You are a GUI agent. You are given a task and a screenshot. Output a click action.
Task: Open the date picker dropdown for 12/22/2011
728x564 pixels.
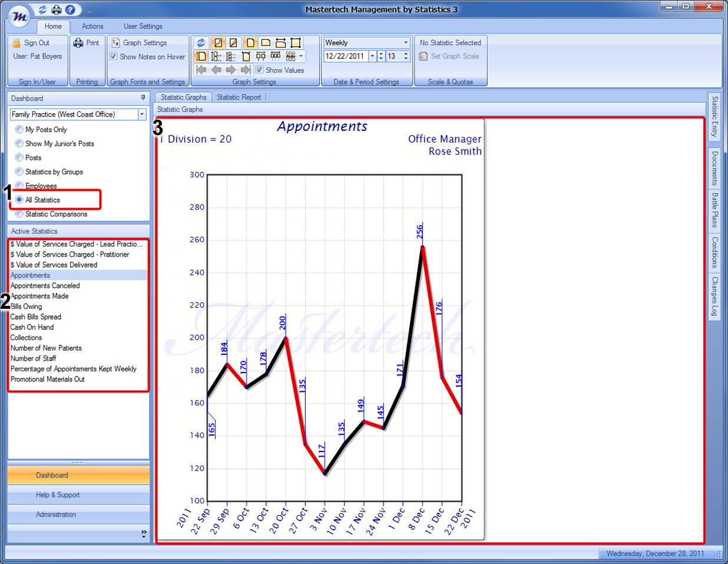coord(372,57)
